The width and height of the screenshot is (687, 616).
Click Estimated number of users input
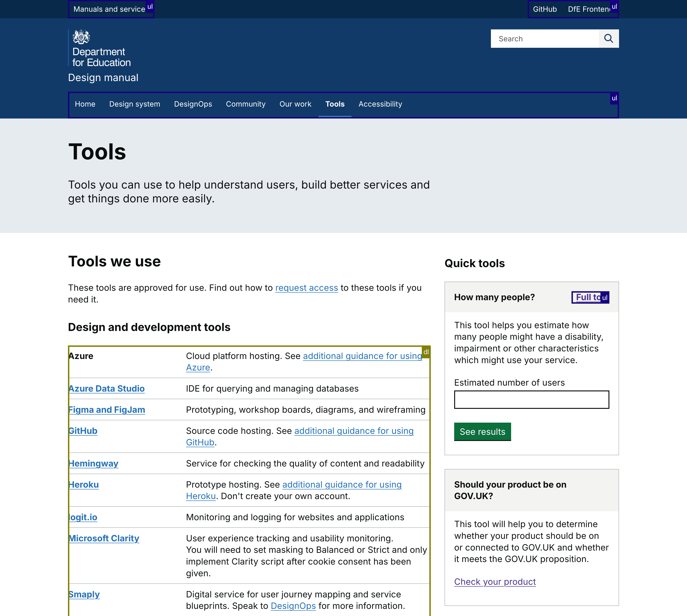point(531,400)
